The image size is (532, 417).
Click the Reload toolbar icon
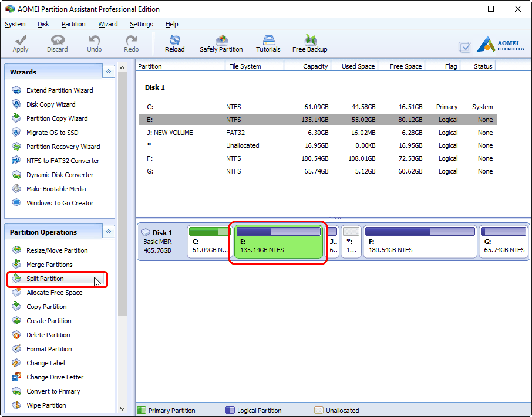click(175, 40)
